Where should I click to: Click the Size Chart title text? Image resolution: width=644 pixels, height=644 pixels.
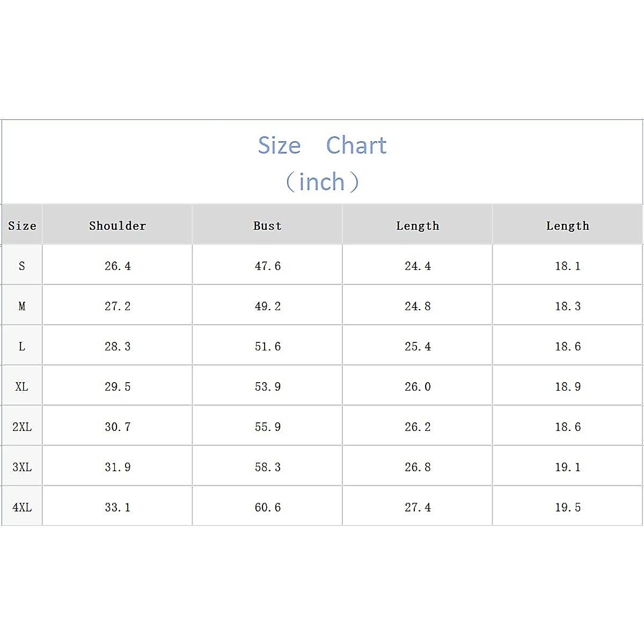[x=322, y=145]
